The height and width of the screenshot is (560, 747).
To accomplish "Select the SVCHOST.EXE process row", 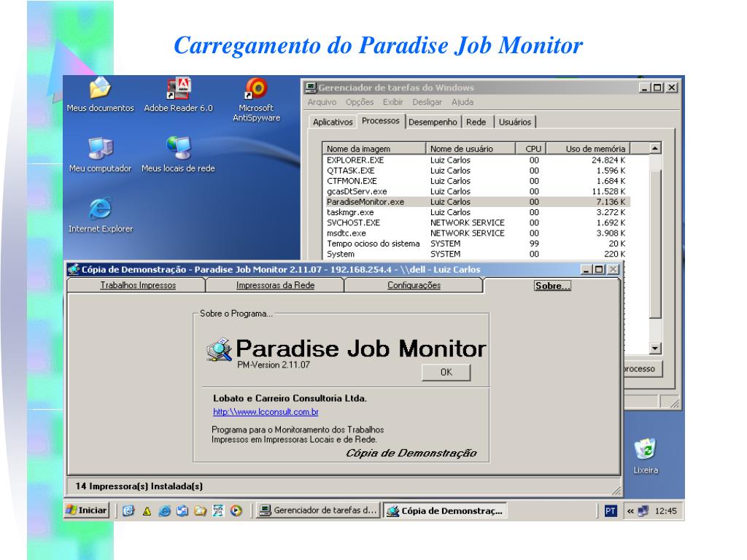I will [x=476, y=223].
